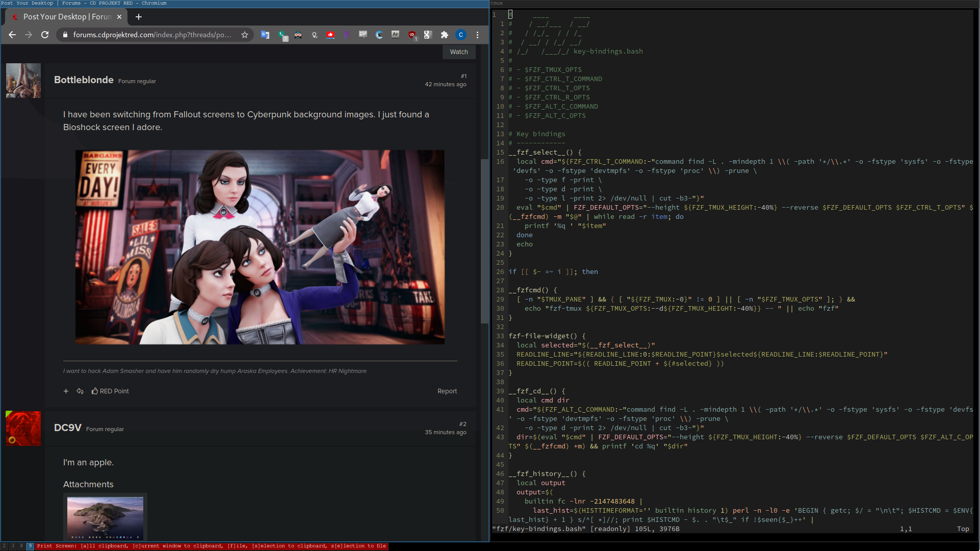
Task: Open Google Translate extension
Action: pos(265,35)
